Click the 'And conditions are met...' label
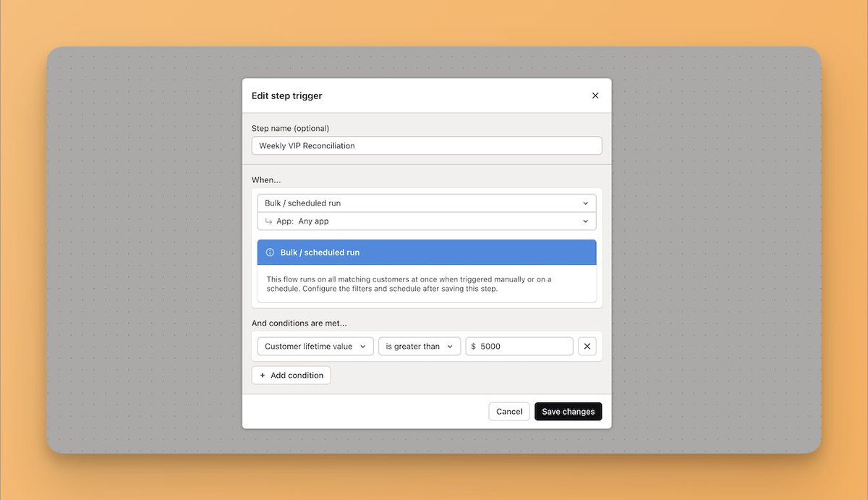The width and height of the screenshot is (868, 500). (x=299, y=323)
